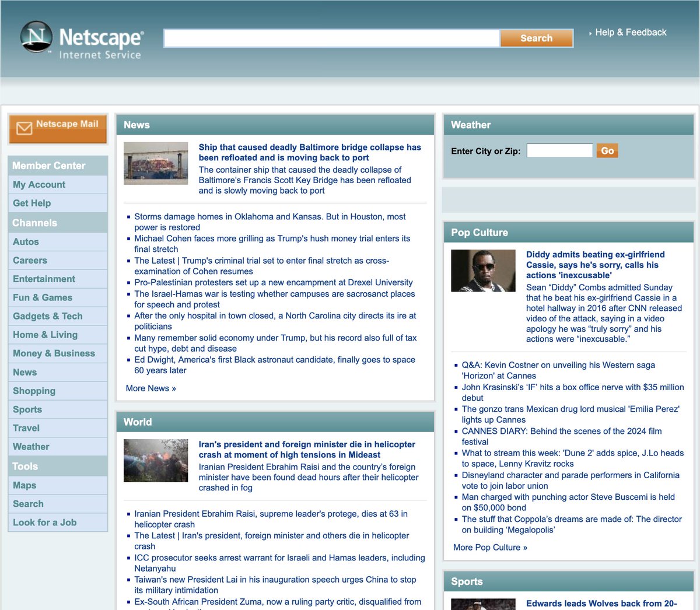Click in the main search input field
Image resolution: width=700 pixels, height=610 pixels.
click(331, 38)
